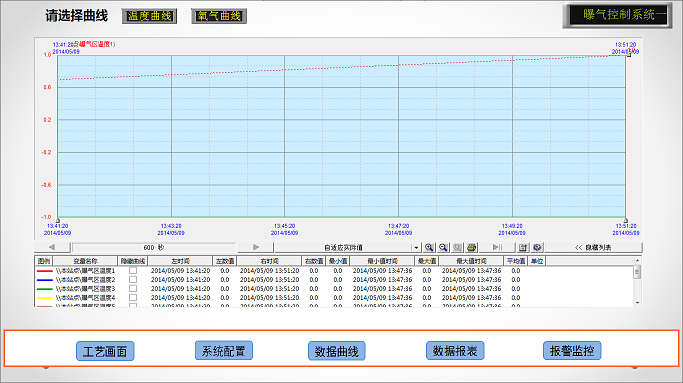
Task: Click the 单位 column header
Action: point(537,261)
